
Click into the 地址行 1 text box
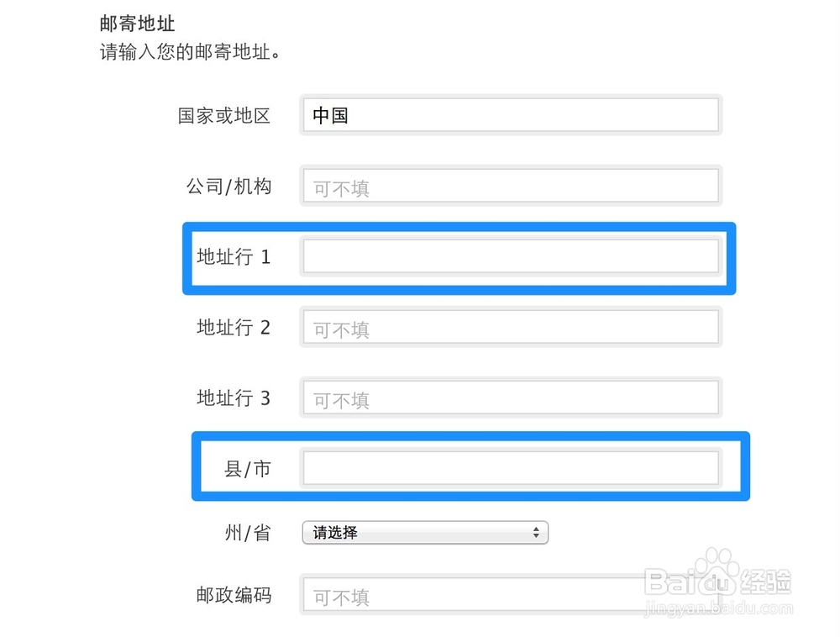(510, 256)
